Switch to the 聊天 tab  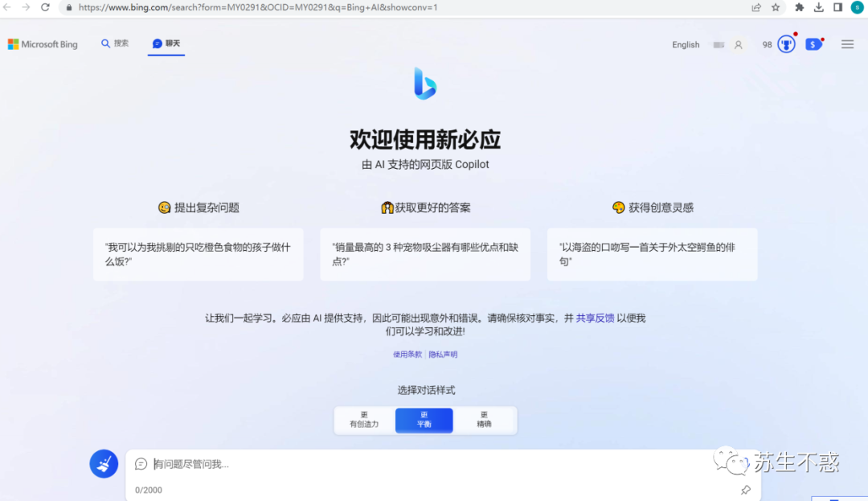tap(166, 43)
